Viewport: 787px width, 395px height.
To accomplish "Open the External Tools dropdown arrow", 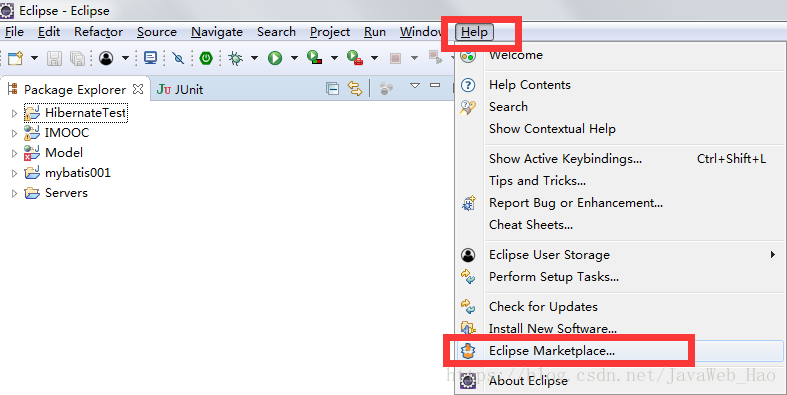I will click(374, 58).
